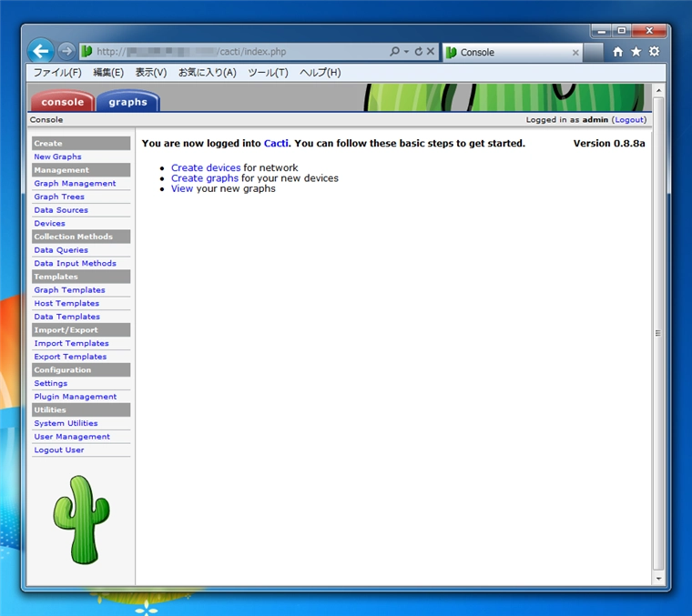Open the 表示(V) menu
This screenshot has width=692, height=616.
click(151, 72)
